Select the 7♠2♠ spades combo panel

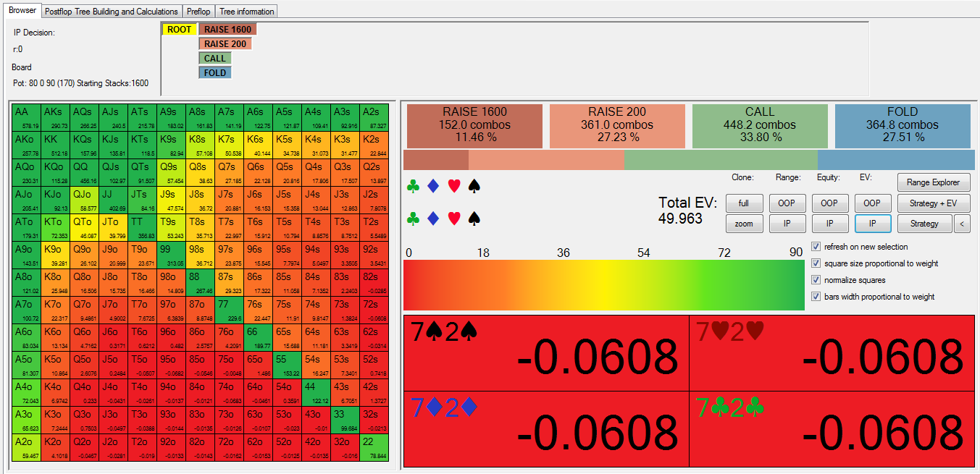tap(546, 353)
